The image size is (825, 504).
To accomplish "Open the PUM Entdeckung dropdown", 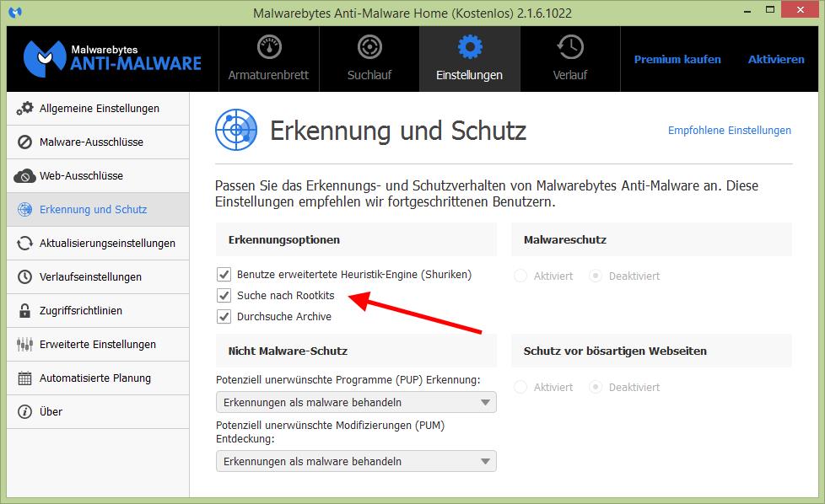I will point(356,461).
